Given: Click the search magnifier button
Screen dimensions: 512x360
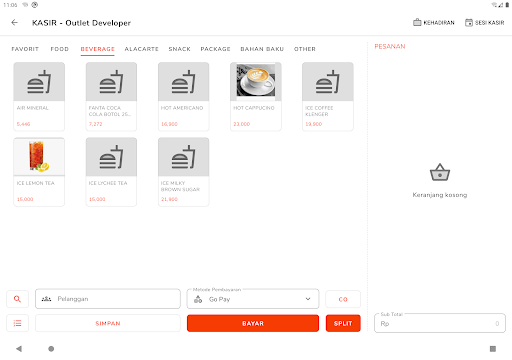Looking at the screenshot, I should pos(17,299).
